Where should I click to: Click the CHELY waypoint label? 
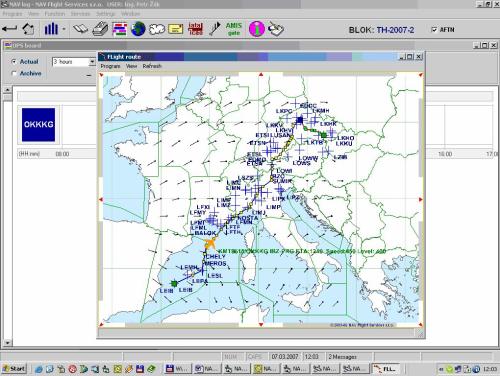pyautogui.click(x=216, y=256)
